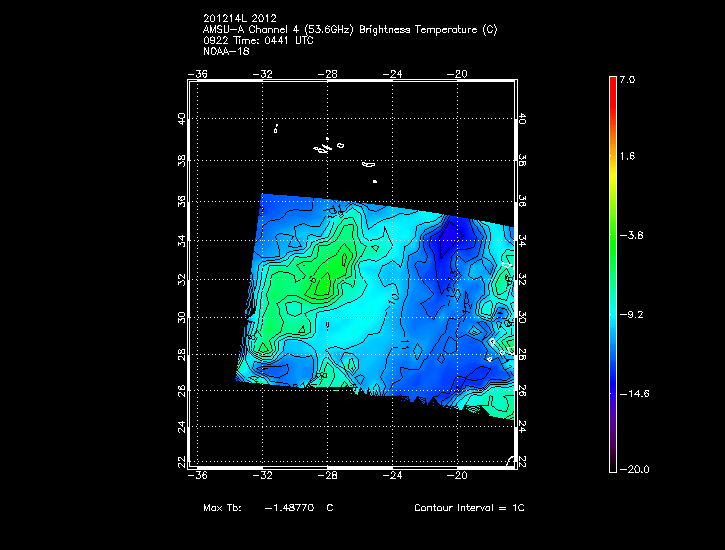Click the 7.0 label on the color scale
Image resolution: width=725 pixels, height=550 pixels.
tap(626, 79)
